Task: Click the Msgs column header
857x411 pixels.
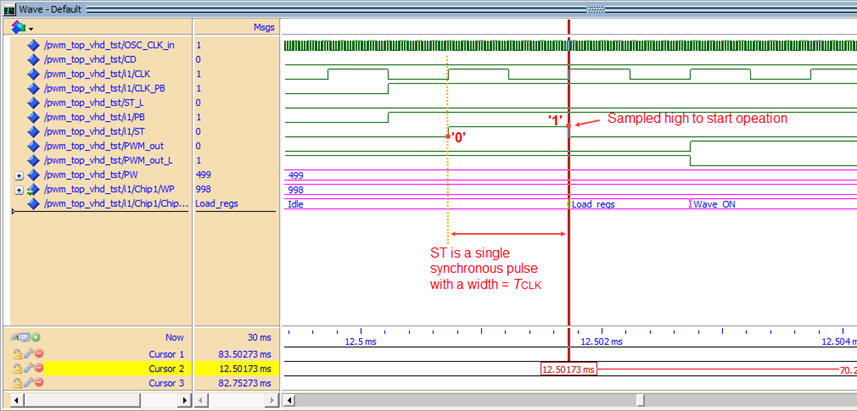Action: pyautogui.click(x=262, y=27)
